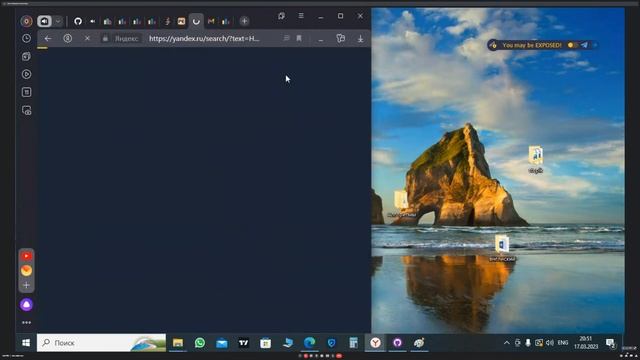Open the blue shield app on the taskbar

[x=331, y=343]
